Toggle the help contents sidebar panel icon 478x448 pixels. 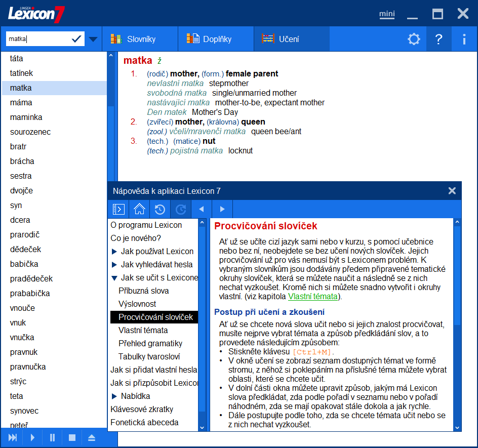click(118, 209)
